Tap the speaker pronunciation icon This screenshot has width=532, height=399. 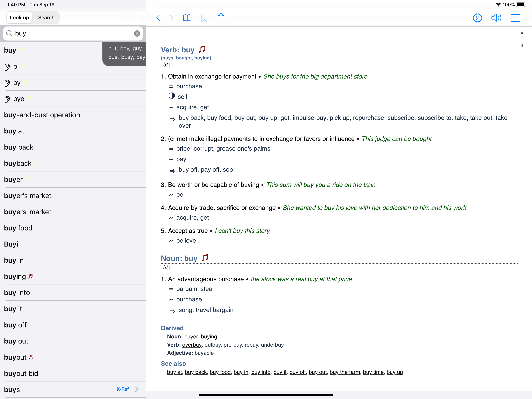496,18
